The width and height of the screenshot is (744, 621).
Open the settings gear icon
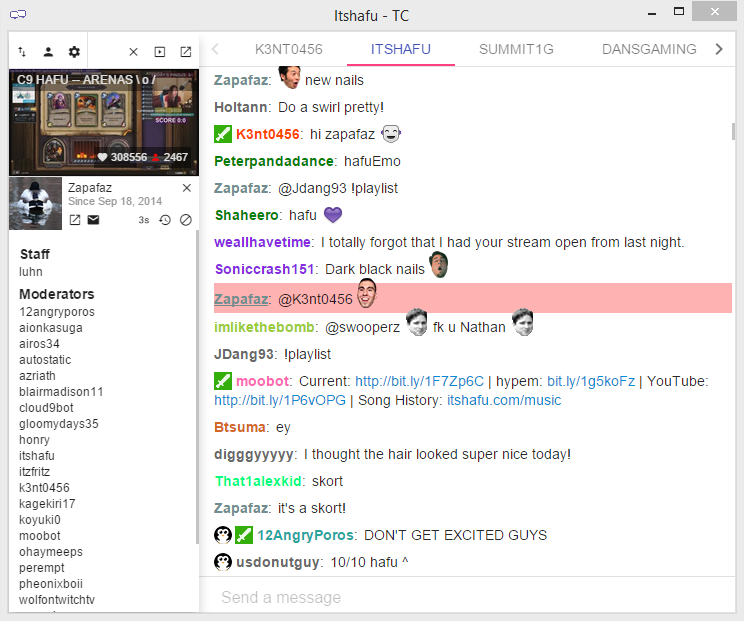coord(74,52)
